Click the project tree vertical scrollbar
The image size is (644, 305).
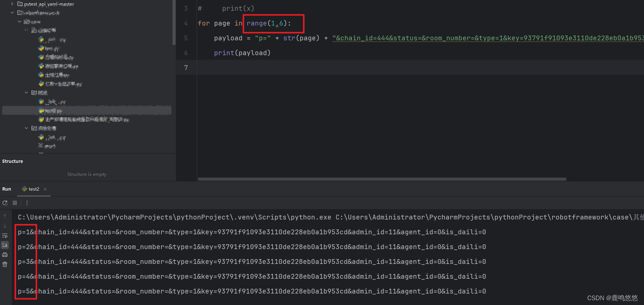click(x=174, y=22)
